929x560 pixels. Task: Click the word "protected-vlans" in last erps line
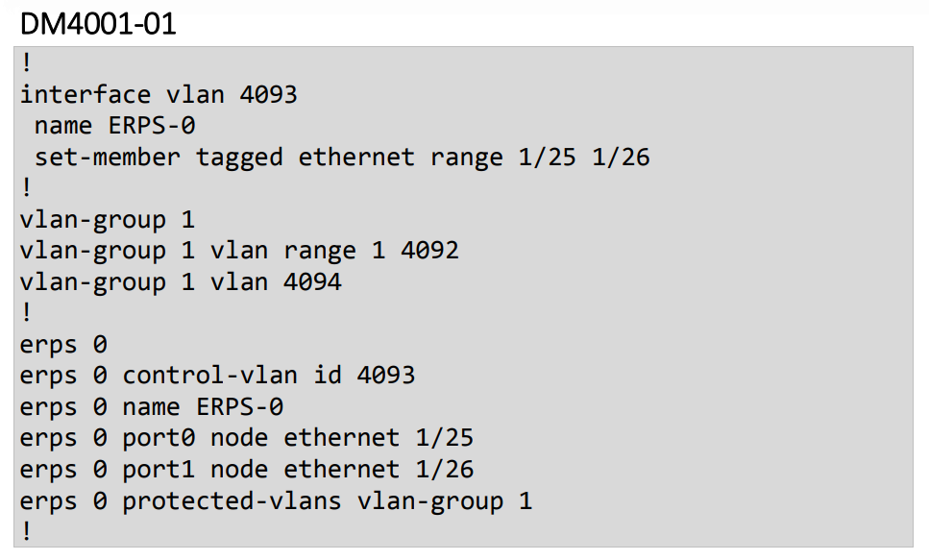(232, 500)
